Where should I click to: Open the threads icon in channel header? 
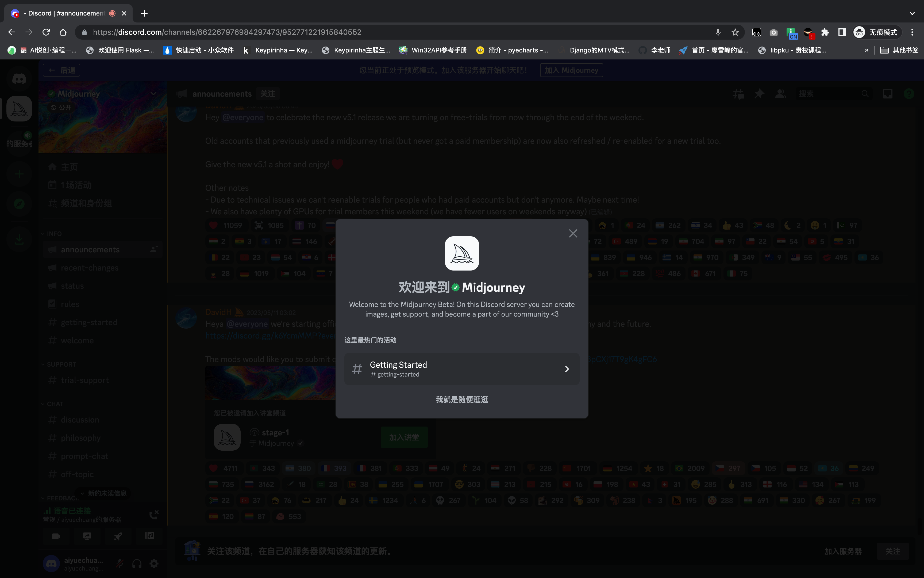pyautogui.click(x=738, y=94)
